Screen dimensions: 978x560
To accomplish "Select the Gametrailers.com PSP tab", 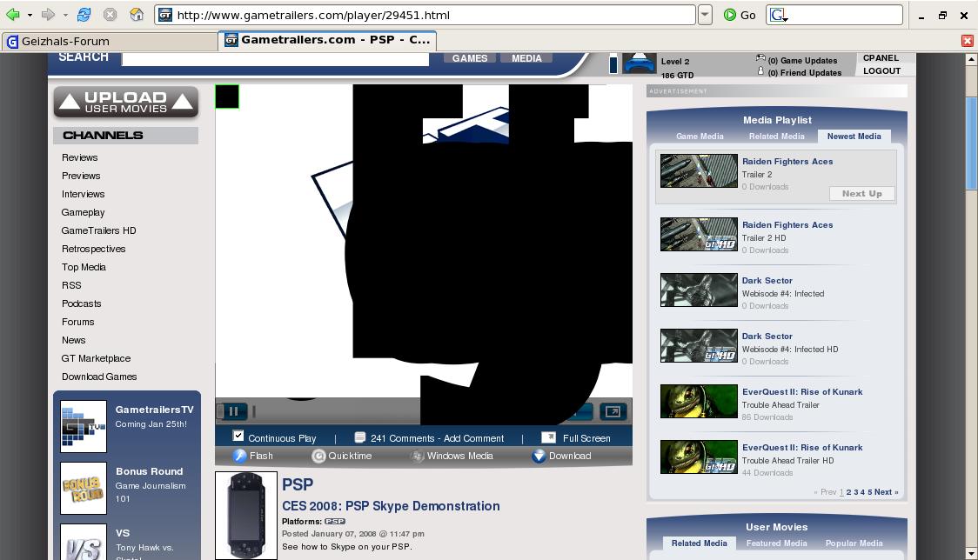I will (x=327, y=40).
